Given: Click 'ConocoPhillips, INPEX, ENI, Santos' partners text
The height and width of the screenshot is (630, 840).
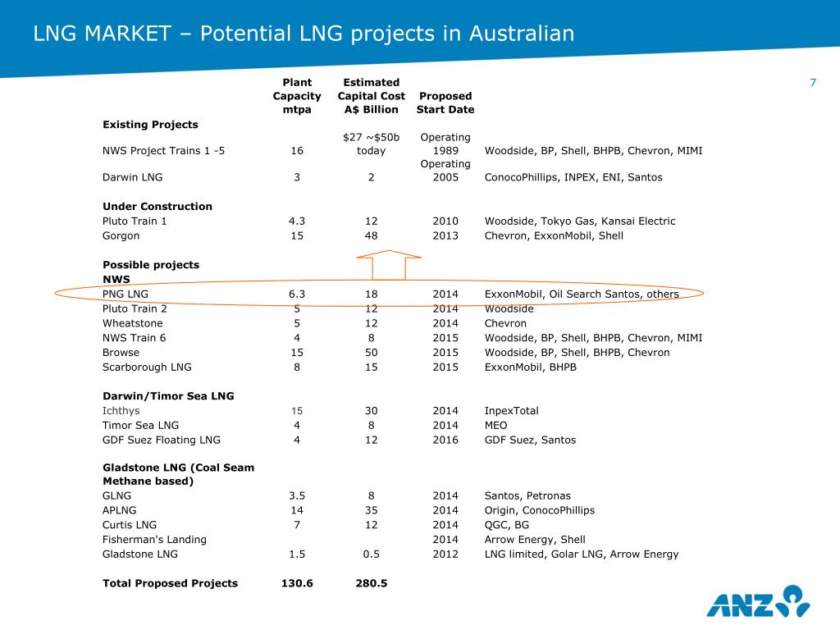Looking at the screenshot, I should 573,177.
